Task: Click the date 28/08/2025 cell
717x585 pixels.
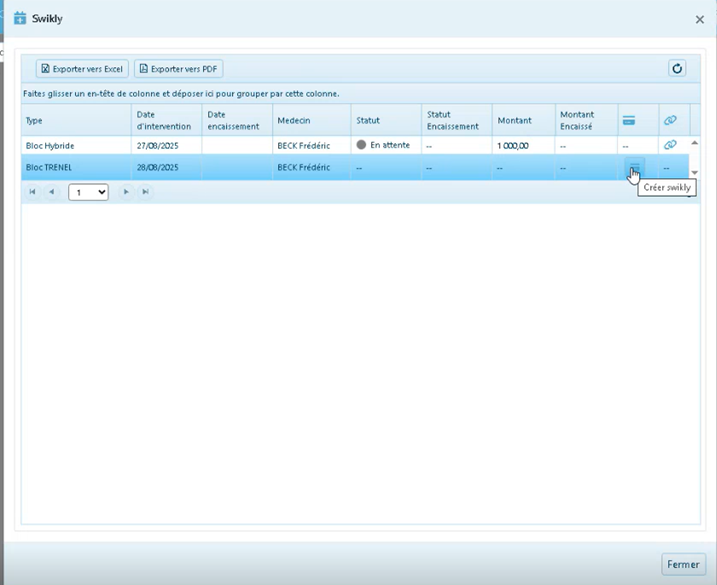Action: [166, 167]
